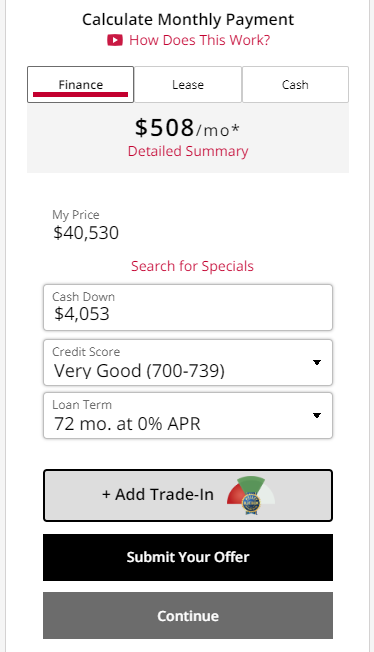Select the Very Good (700-739) credit score box
Screen dimensions: 374x652
(x=188, y=363)
